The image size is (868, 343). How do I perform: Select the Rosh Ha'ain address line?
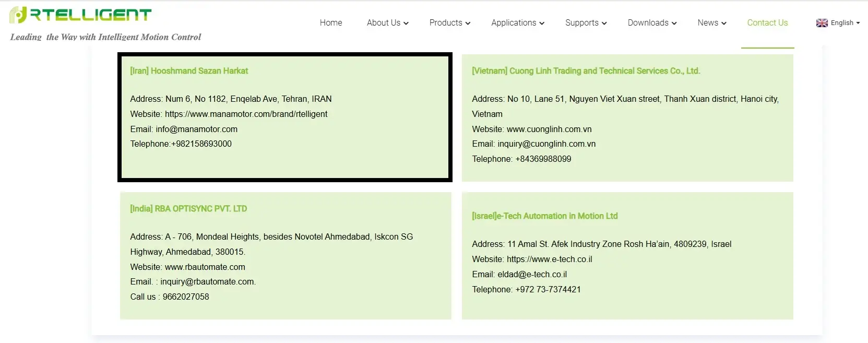602,244
